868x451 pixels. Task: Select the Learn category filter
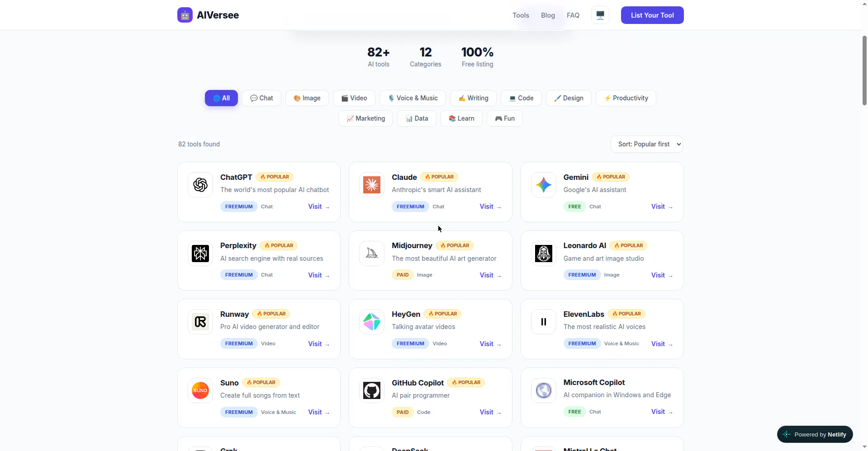(461, 118)
